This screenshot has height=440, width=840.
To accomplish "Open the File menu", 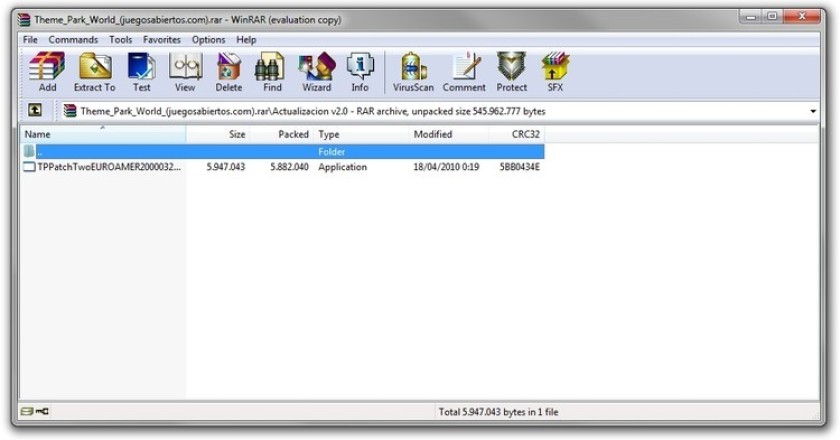I will coord(30,40).
